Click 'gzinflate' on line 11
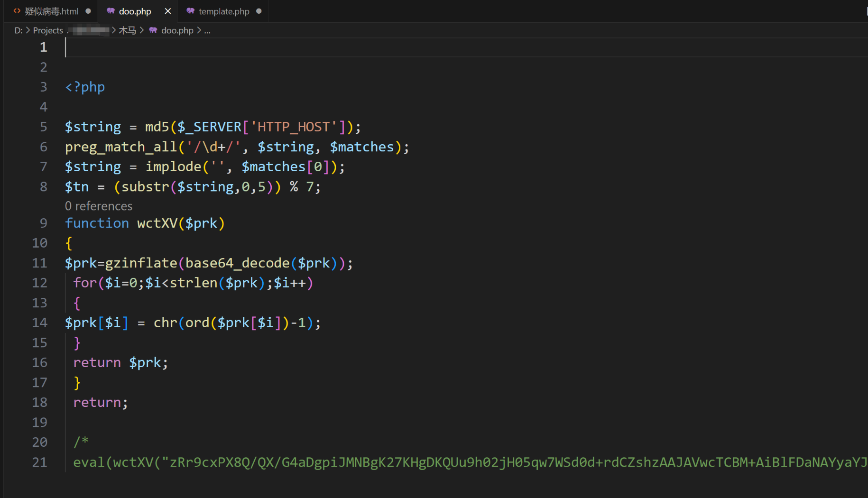Image resolution: width=868 pixels, height=498 pixels. coord(141,263)
